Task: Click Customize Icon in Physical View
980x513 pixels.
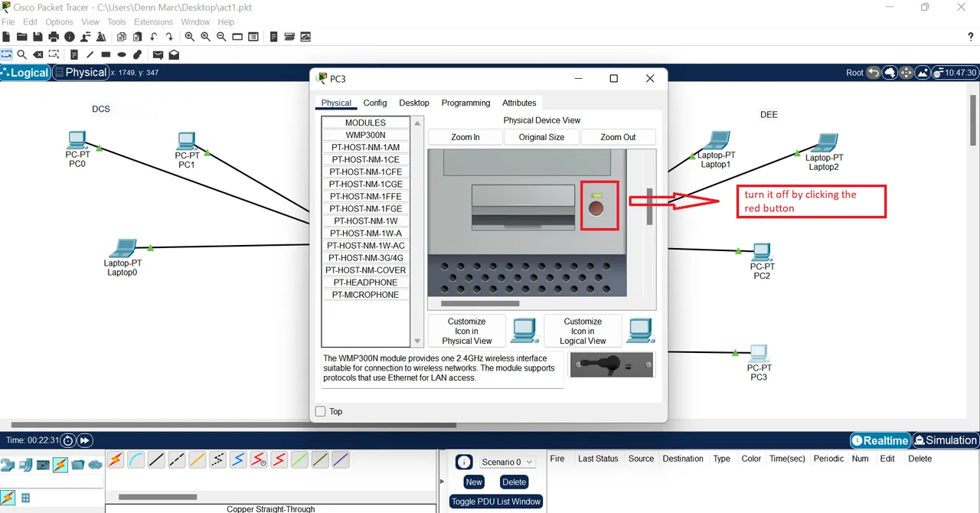Action: [x=467, y=331]
